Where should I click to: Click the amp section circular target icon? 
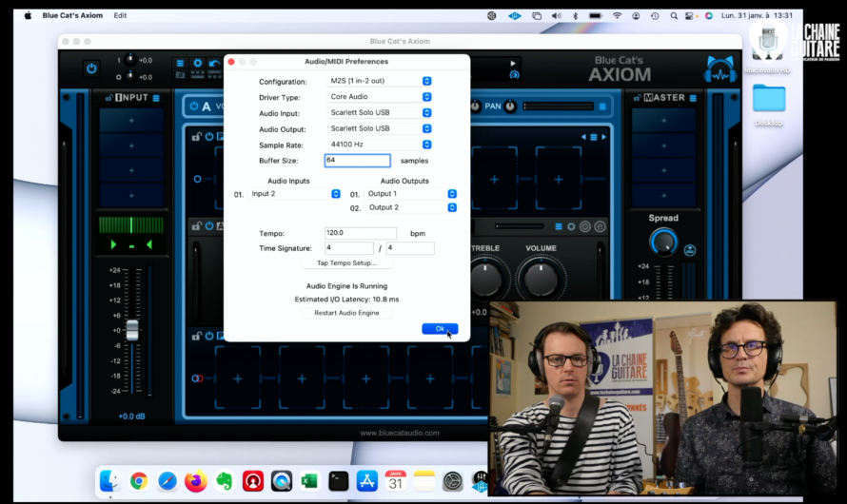click(x=585, y=226)
